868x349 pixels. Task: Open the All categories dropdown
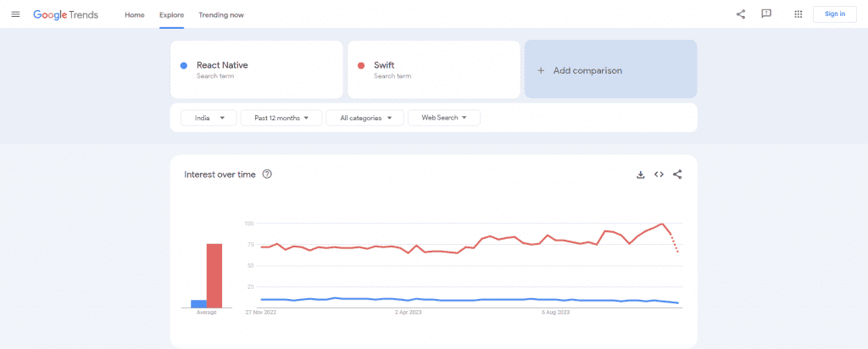(364, 118)
